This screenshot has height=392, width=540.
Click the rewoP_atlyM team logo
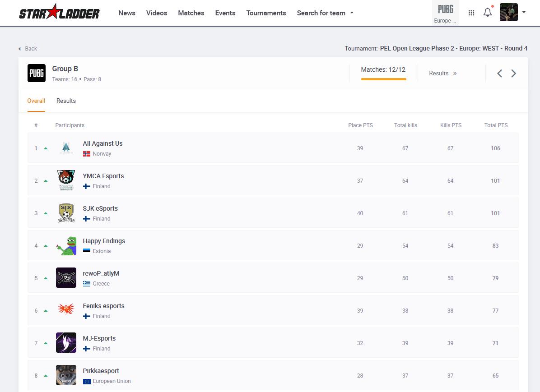pyautogui.click(x=66, y=277)
